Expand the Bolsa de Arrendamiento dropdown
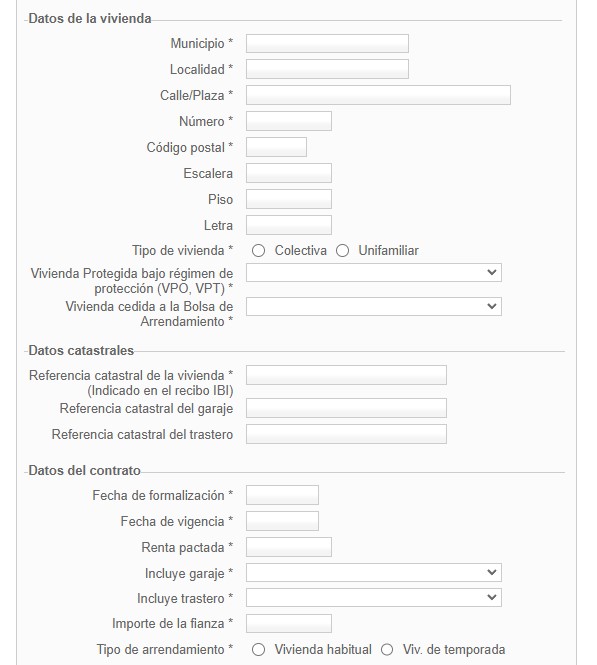Viewport: 597px width, 665px height. 374,306
